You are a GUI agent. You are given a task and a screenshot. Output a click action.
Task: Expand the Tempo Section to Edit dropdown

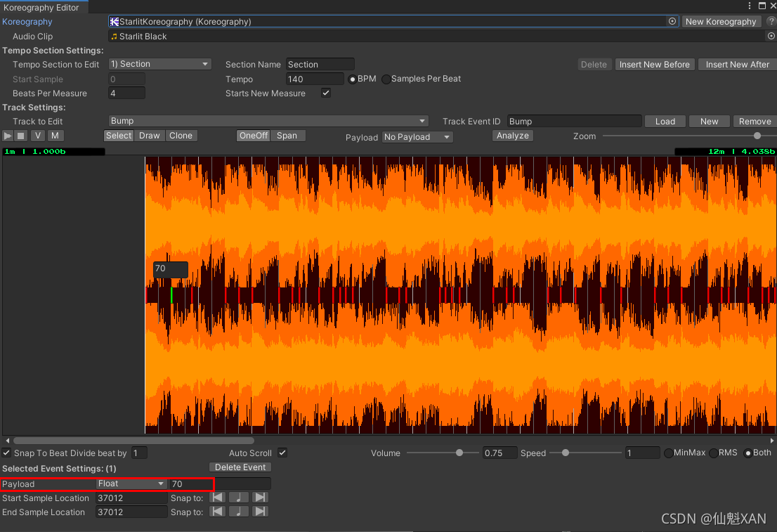click(160, 64)
